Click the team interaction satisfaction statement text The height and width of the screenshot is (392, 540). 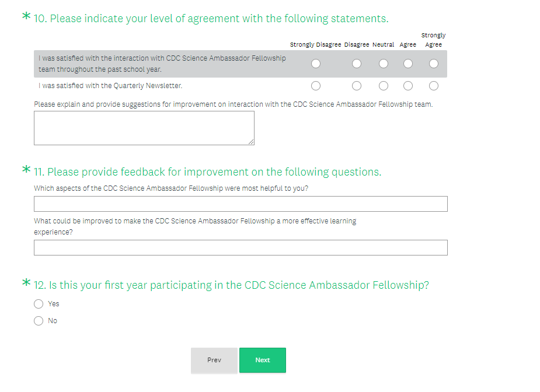point(162,64)
